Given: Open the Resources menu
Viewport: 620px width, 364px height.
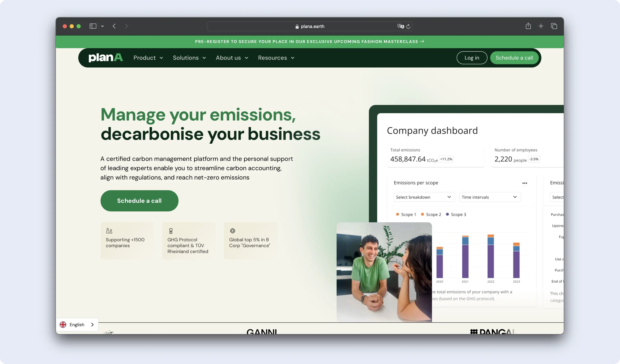Looking at the screenshot, I should pyautogui.click(x=276, y=58).
